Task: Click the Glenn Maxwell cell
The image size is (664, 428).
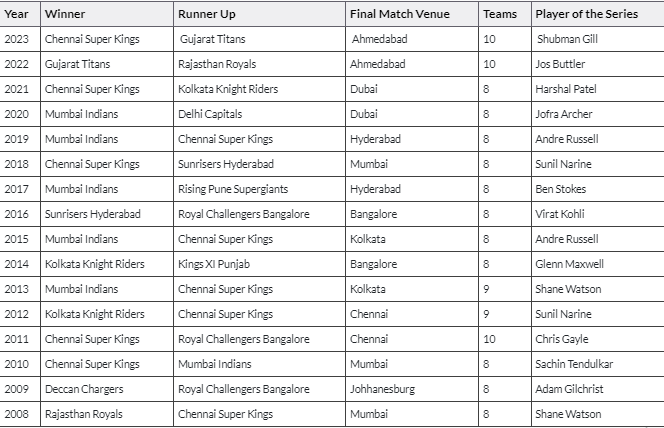Action: [570, 264]
